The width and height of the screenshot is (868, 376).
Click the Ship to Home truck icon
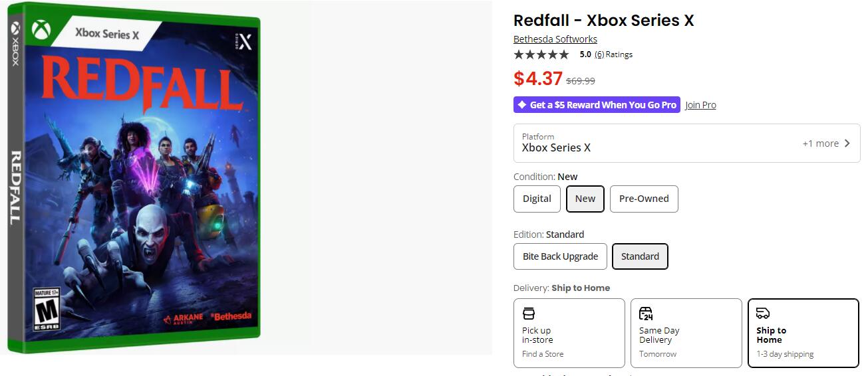[x=763, y=313]
